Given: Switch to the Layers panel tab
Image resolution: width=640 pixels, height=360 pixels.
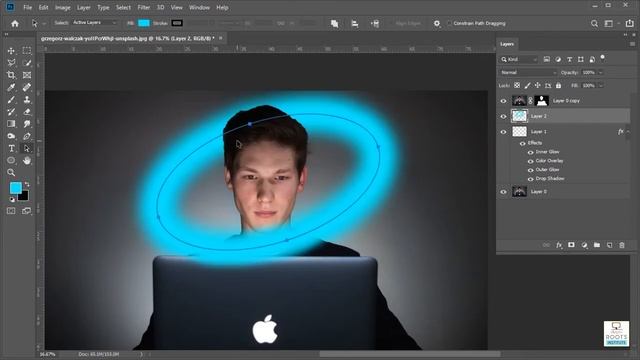Looking at the screenshot, I should coord(507,44).
